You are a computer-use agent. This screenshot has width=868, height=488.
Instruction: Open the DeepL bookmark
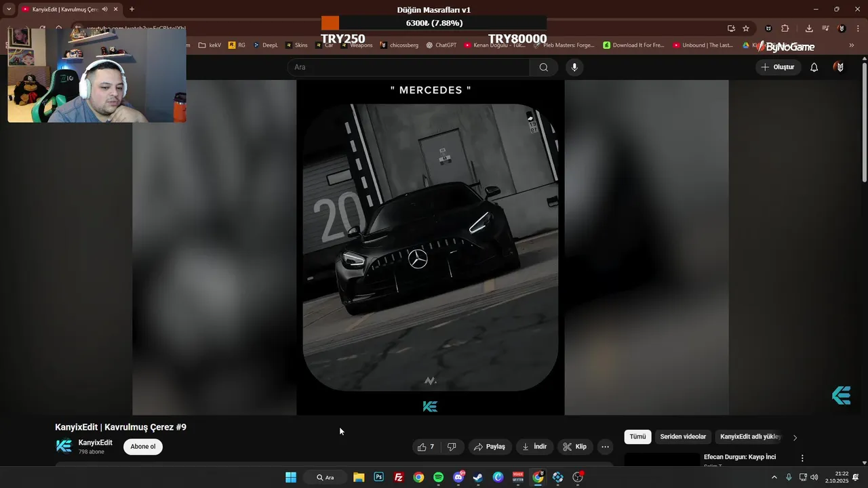click(x=265, y=45)
